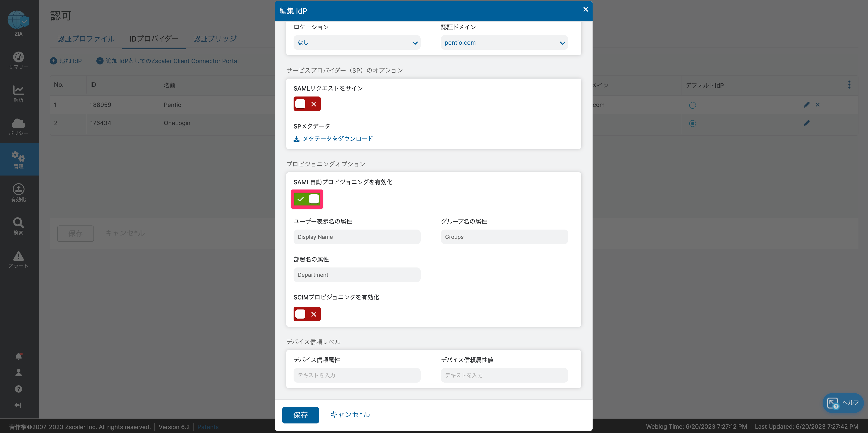Toggle the SAMLリクエストをサイン switch

[307, 104]
